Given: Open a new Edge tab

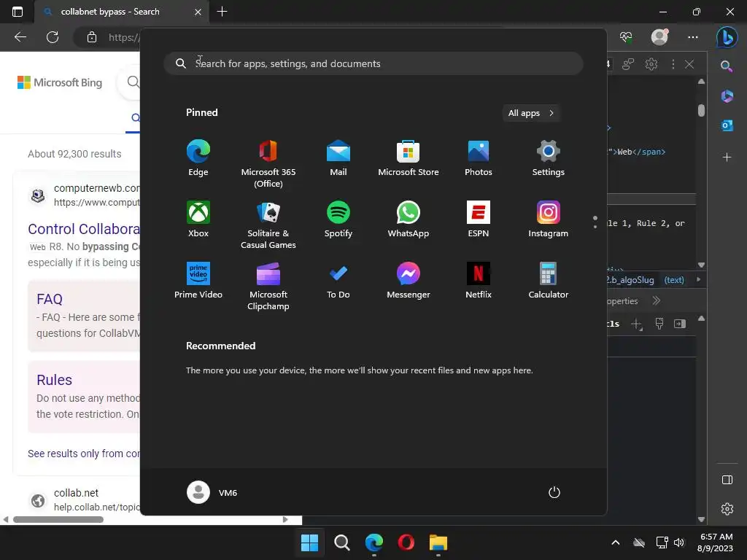Looking at the screenshot, I should [x=222, y=12].
